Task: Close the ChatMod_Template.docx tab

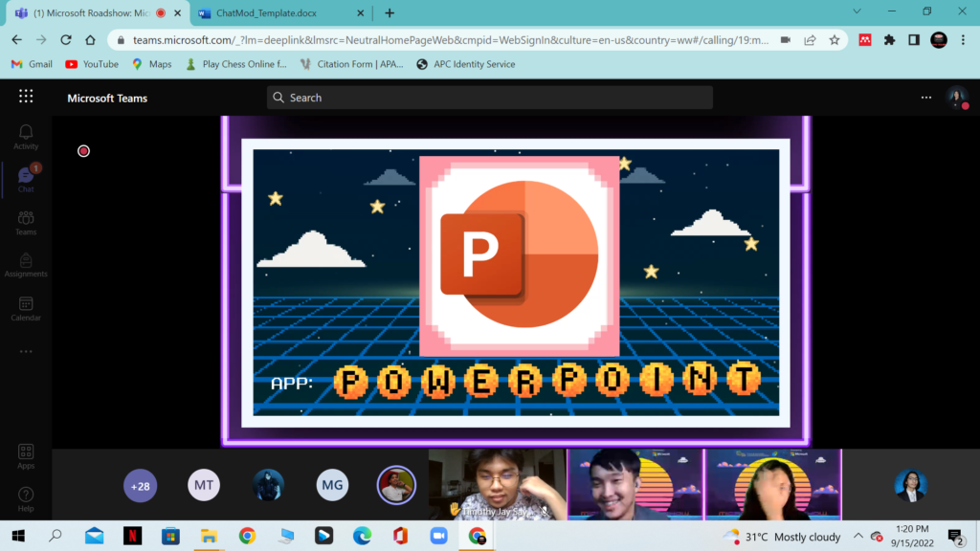Action: (360, 13)
